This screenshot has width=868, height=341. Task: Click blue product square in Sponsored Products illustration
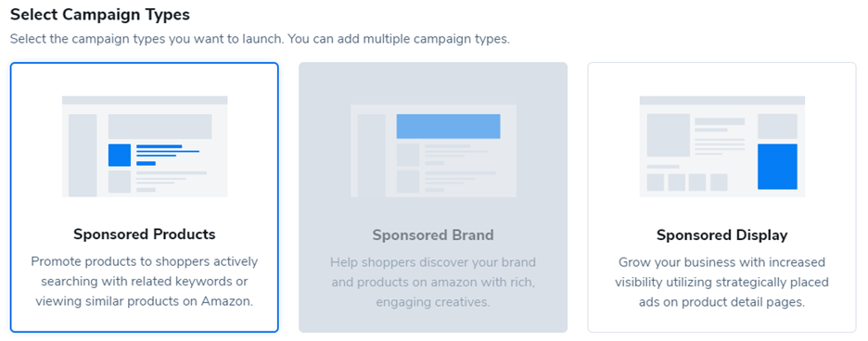(x=120, y=155)
